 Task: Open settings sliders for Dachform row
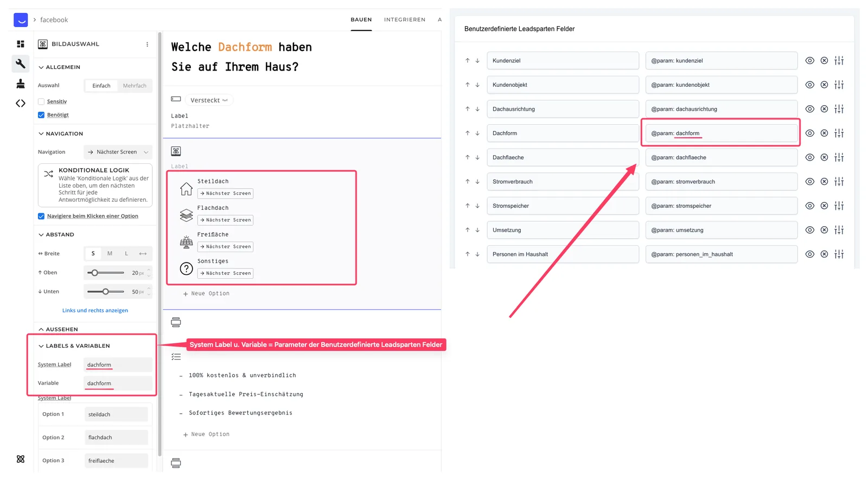(839, 133)
